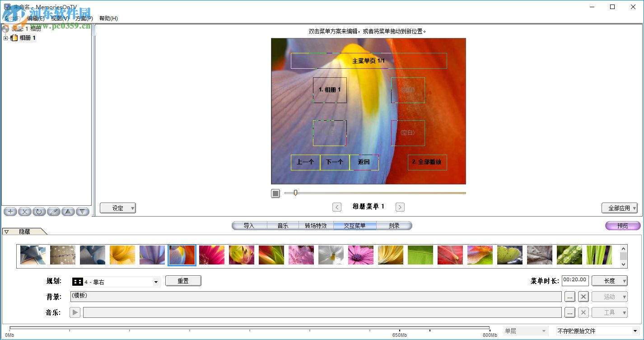The width and height of the screenshot is (644, 340).
Task: Select the yellow tulip template thumbnail
Action: (x=122, y=255)
